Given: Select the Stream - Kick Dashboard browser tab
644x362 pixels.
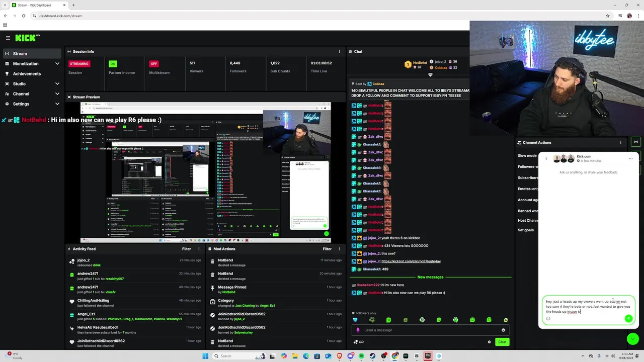Looking at the screenshot, I should (x=39, y=5).
